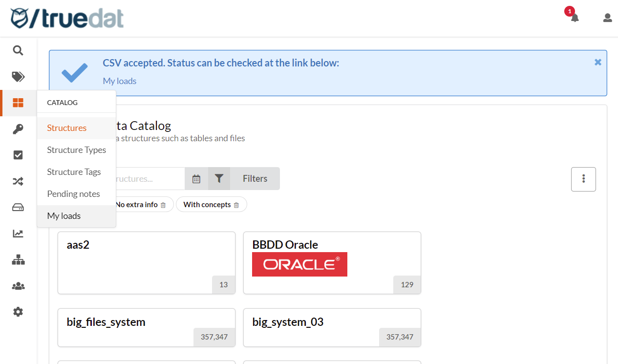Remove the 'No extra info' filter chip
Image resolution: width=618 pixels, height=364 pixels.
163,205
